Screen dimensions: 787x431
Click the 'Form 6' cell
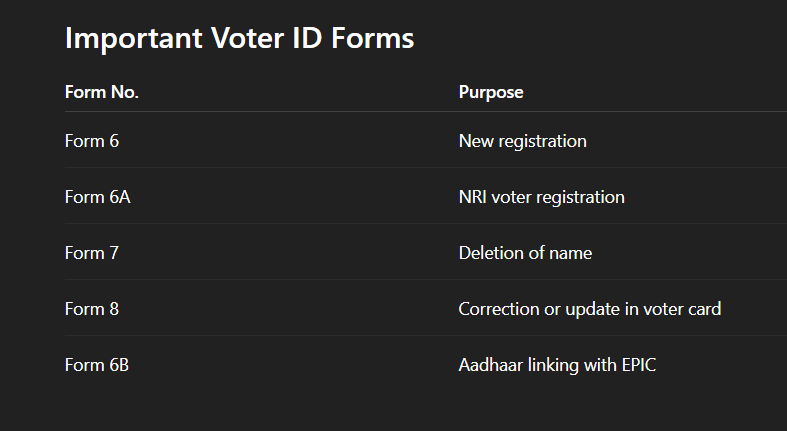click(92, 141)
